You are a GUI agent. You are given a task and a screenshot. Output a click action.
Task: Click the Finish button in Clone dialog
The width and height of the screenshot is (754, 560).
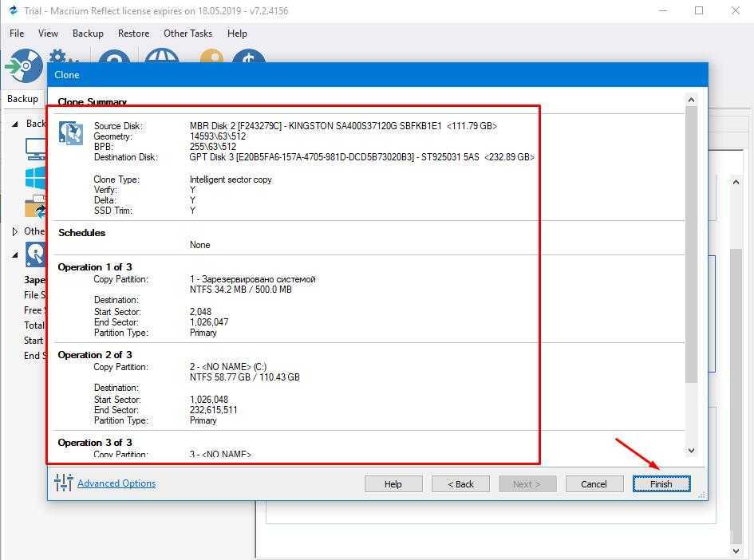click(x=661, y=483)
